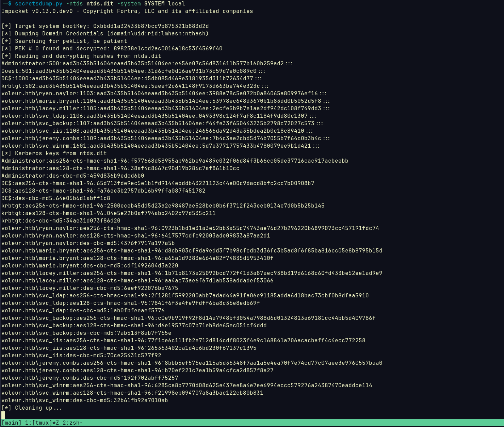Click the krbtgt:502 hash line

pos(135,86)
